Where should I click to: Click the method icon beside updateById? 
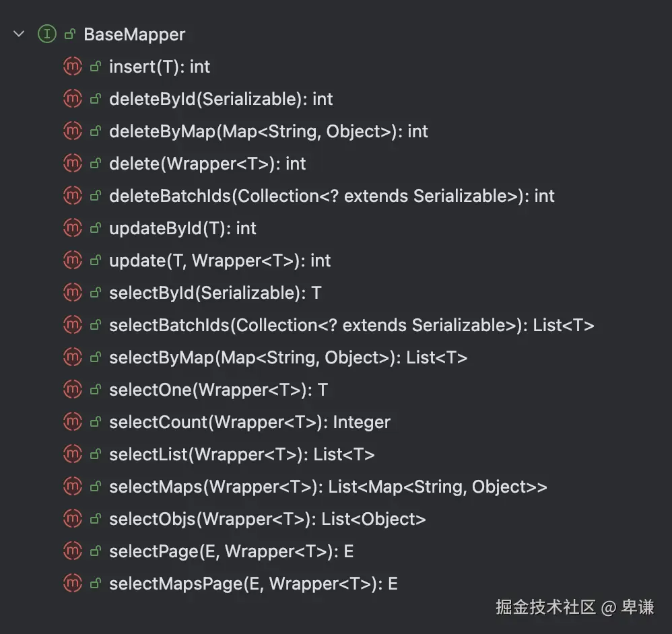[72, 227]
